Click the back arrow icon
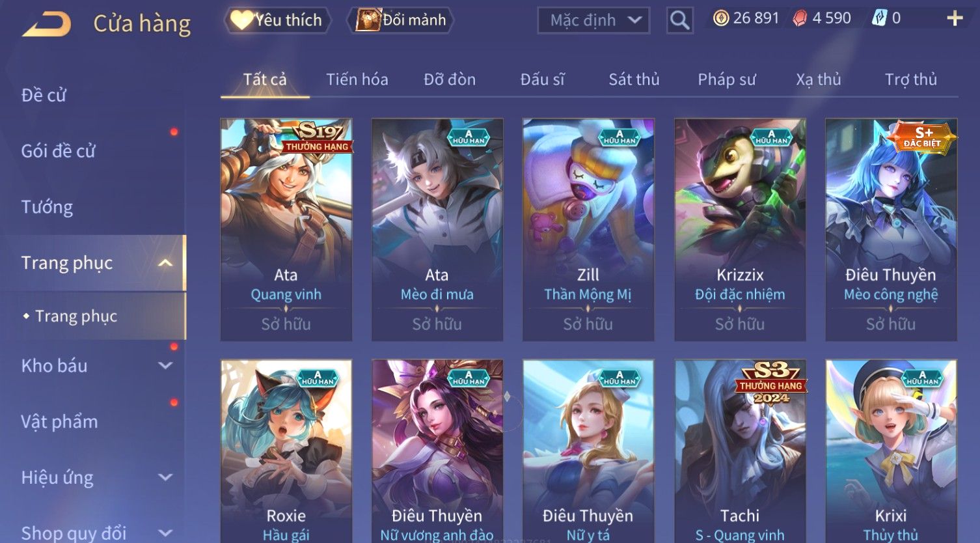The height and width of the screenshot is (543, 980). [x=47, y=24]
